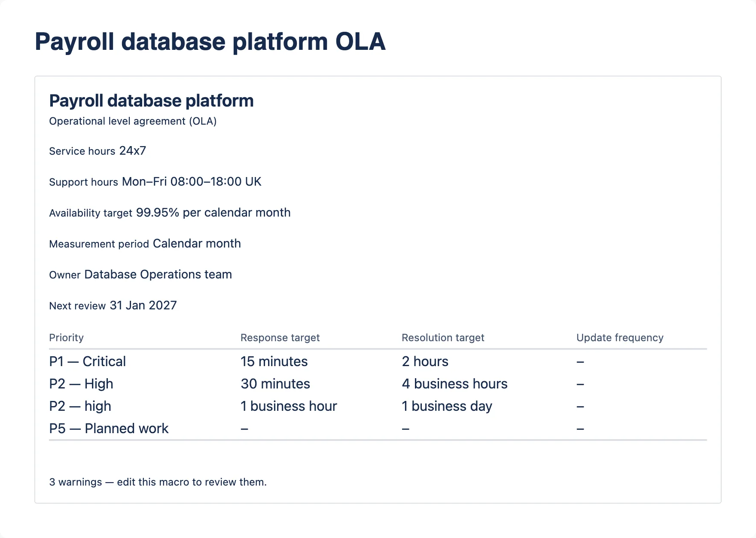The image size is (756, 538).
Task: Click the '1 business hour' response cell
Action: click(289, 406)
